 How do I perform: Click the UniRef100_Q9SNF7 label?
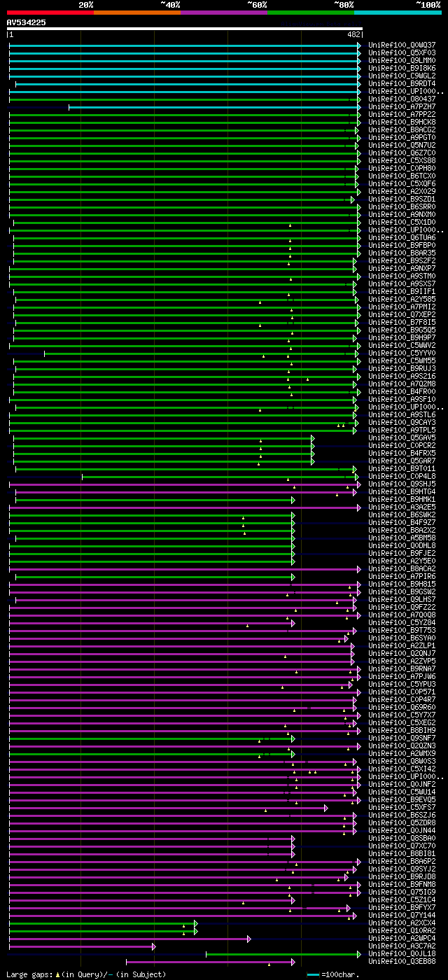coord(402,738)
